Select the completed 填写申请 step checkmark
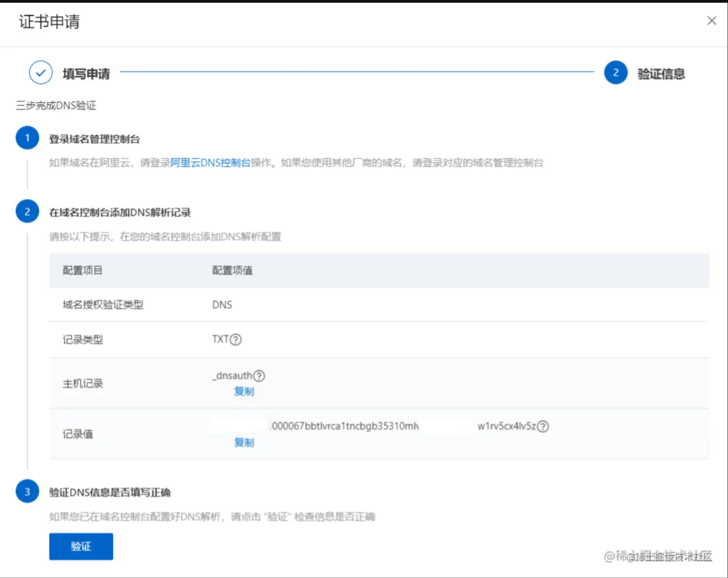 pyautogui.click(x=41, y=73)
